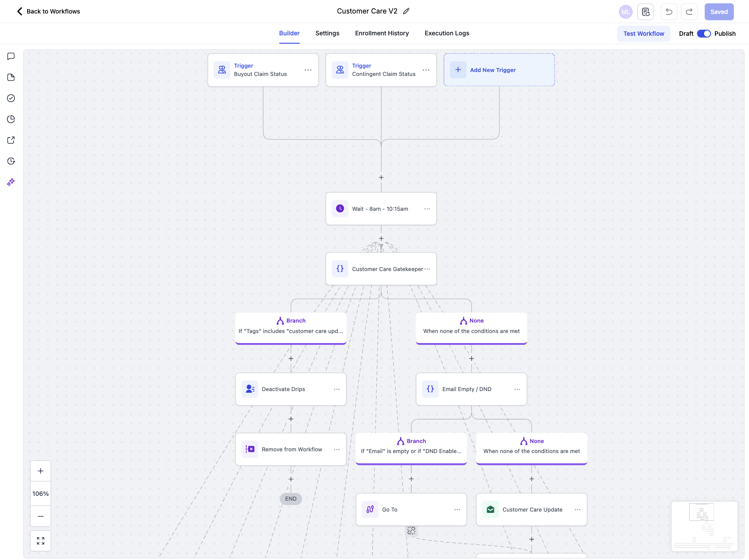The height and width of the screenshot is (560, 749).
Task: Open the comments panel in the sidebar
Action: [10, 56]
